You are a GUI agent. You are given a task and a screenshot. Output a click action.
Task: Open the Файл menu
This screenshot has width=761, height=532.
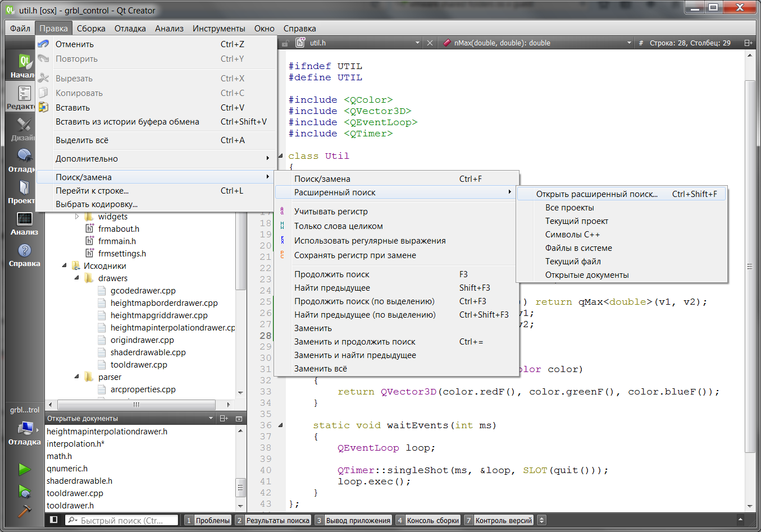pyautogui.click(x=20, y=29)
